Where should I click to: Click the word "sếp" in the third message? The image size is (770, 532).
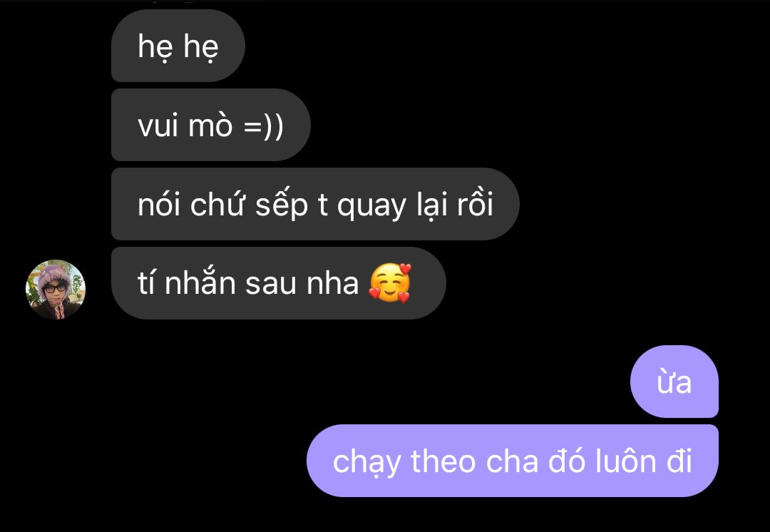coord(282,206)
